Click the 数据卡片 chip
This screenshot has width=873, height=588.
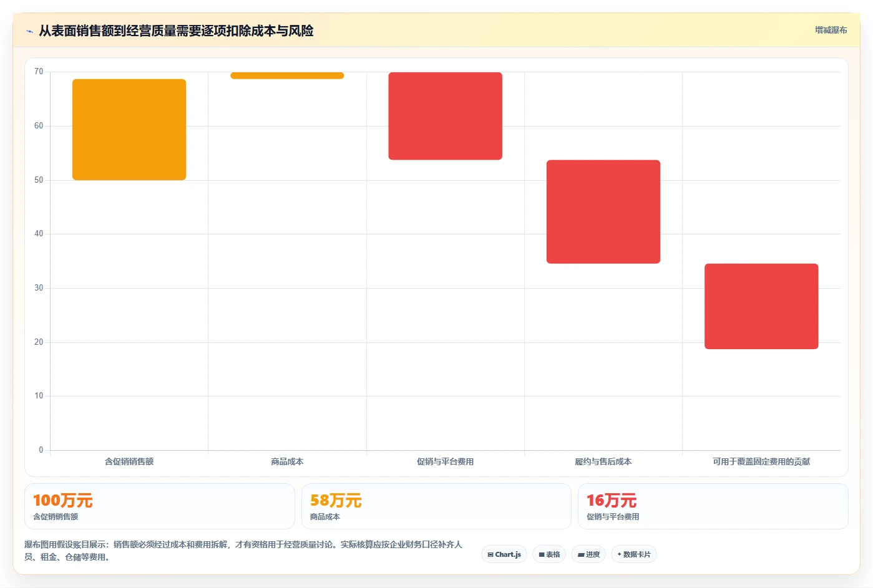tap(633, 554)
